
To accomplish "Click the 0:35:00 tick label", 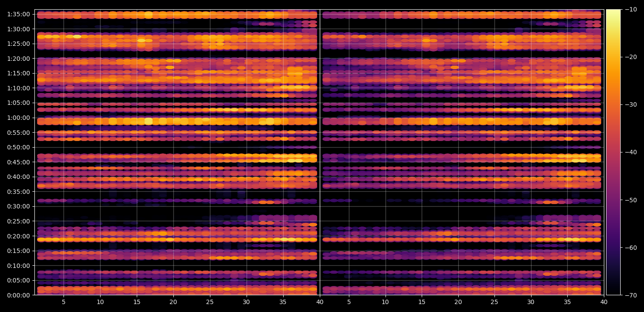I will point(19,192).
